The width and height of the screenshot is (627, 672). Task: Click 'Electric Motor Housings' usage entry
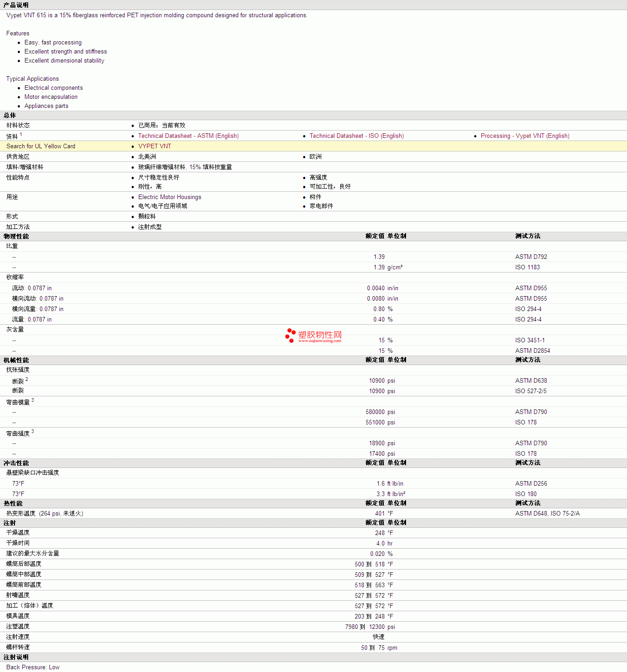pos(170,197)
